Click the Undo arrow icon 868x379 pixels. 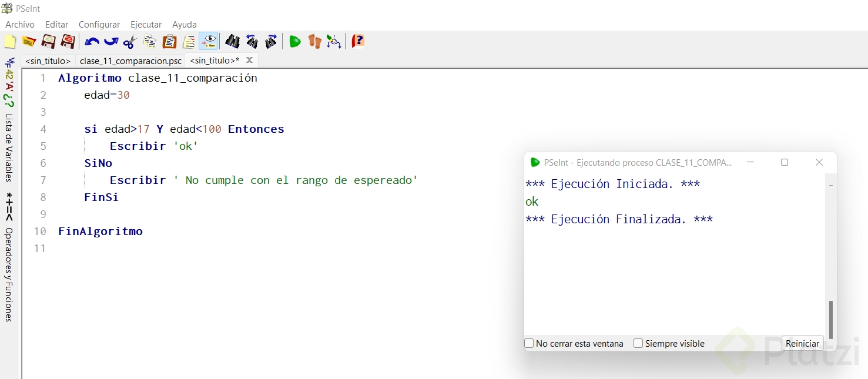[92, 42]
